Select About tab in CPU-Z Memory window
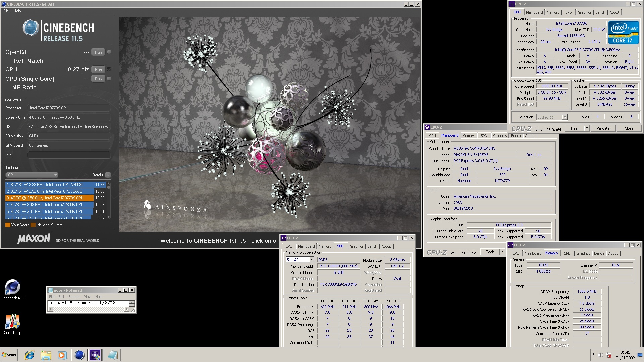Screen dimensions: 644x362 [613, 253]
